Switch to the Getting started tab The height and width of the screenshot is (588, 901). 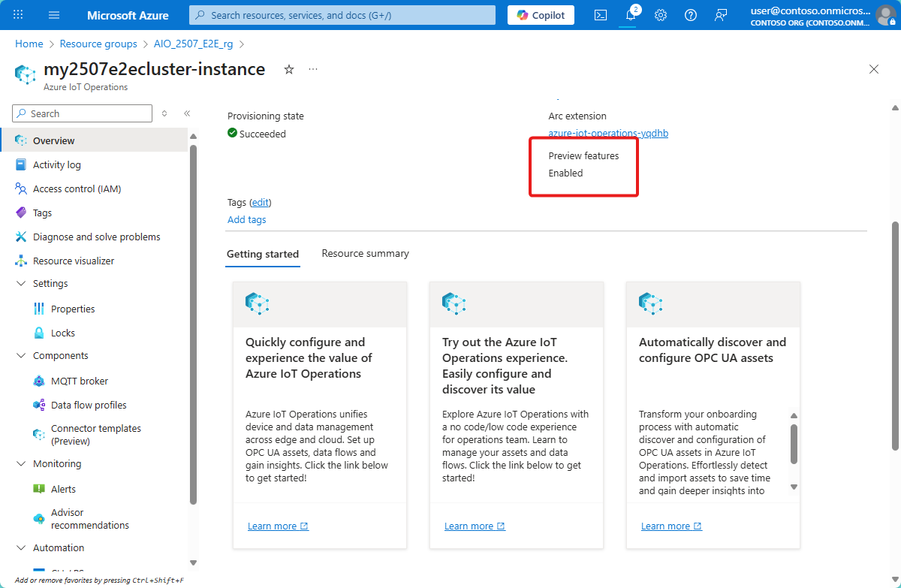(x=263, y=254)
